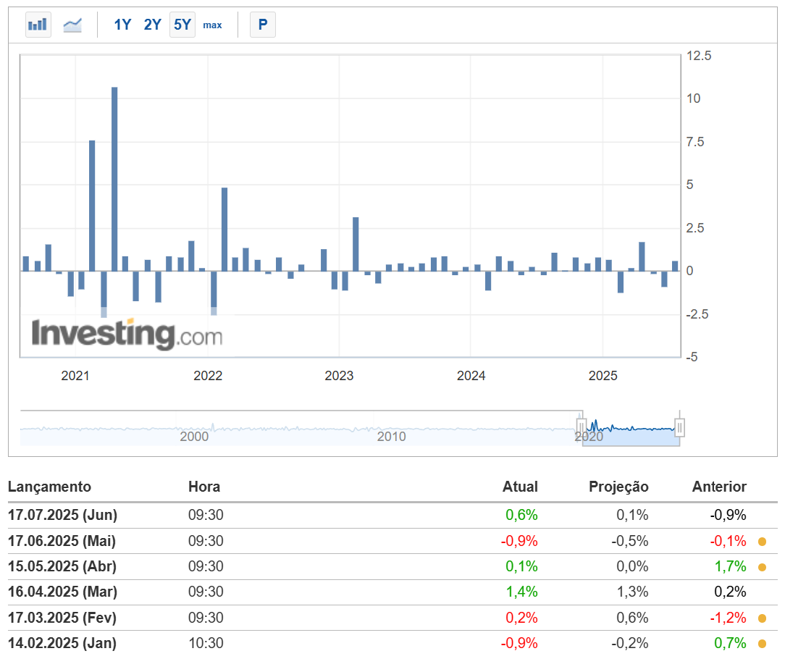Click the 17.07.2025 (Jun) release row

(392, 516)
